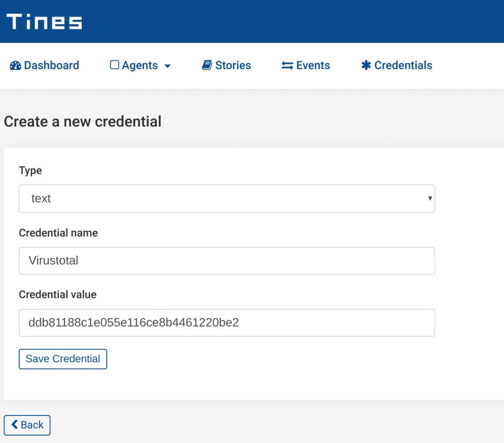
Task: Click Save Credential button
Action: pyautogui.click(x=63, y=359)
